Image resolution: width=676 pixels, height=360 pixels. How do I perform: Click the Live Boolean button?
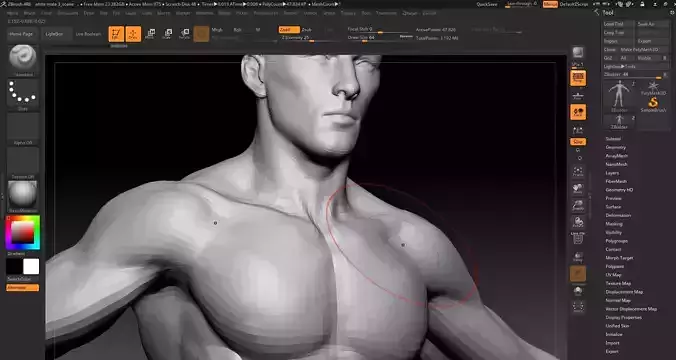[x=88, y=34]
